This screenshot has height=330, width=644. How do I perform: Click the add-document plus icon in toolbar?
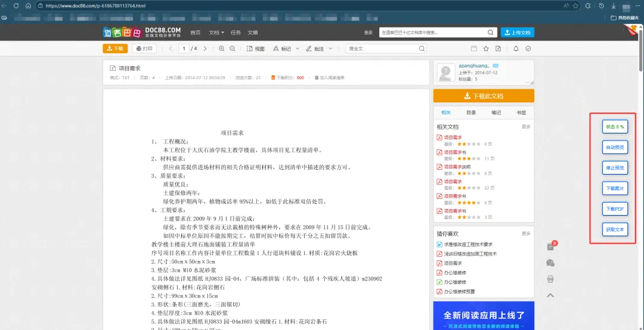coord(498,48)
